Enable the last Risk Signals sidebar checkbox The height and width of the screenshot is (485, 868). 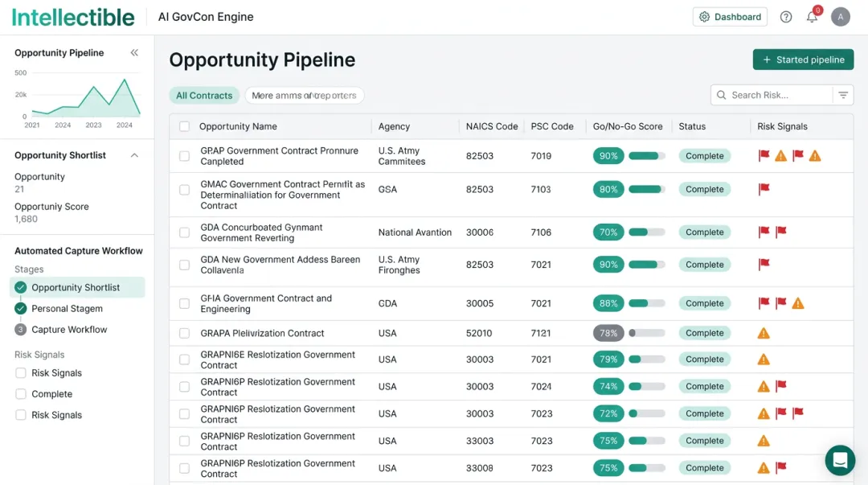[x=20, y=414]
